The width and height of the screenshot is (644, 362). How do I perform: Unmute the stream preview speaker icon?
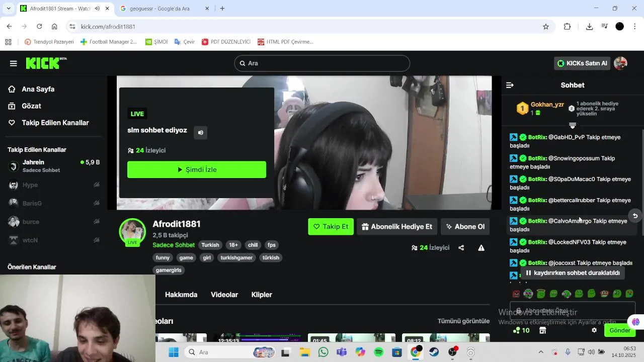201,133
